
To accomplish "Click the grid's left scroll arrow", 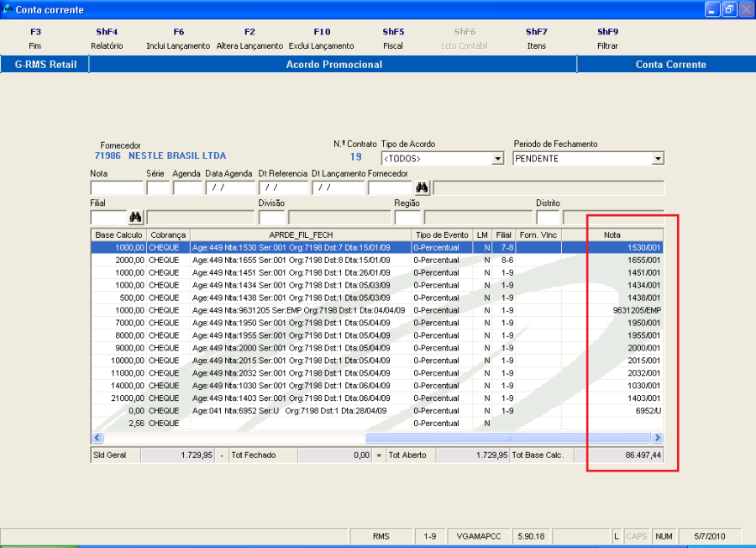I will click(x=97, y=438).
